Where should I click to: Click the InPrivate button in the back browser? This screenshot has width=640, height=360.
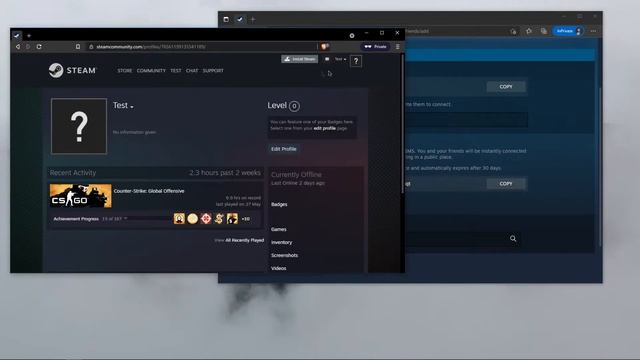[568, 31]
